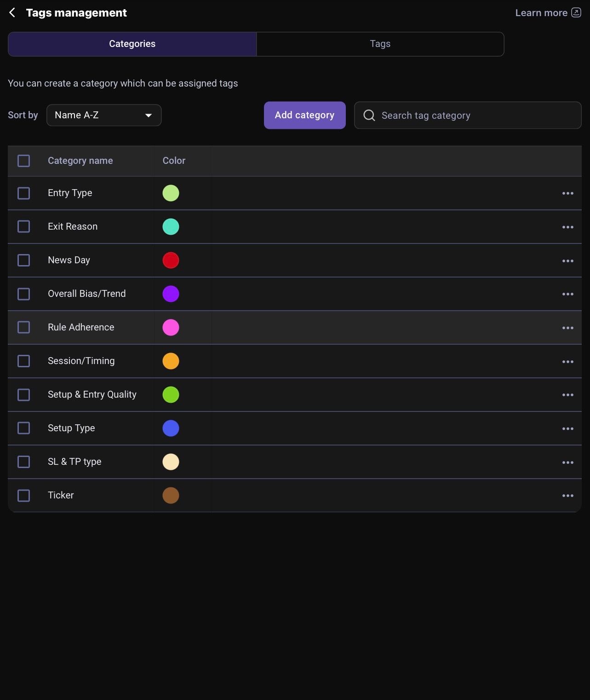Select the Categories tab
This screenshot has height=700, width=590.
point(132,44)
